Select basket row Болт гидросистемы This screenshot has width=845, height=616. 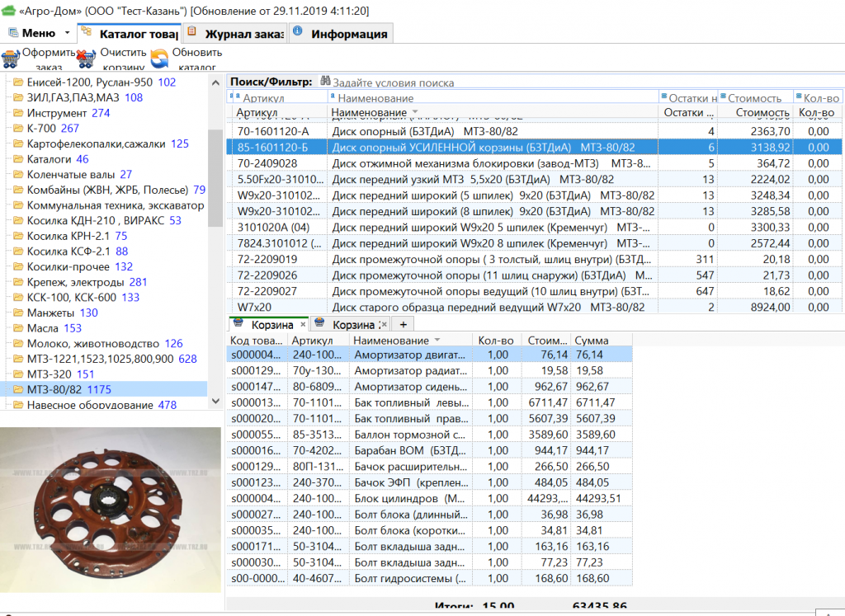(x=429, y=578)
